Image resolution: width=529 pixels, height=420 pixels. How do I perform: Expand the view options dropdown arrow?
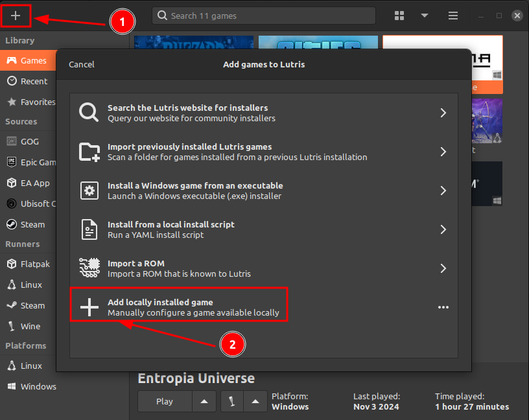click(425, 16)
